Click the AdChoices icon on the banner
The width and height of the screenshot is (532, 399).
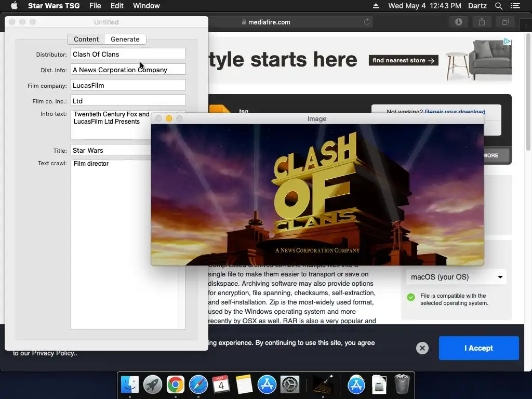507,42
